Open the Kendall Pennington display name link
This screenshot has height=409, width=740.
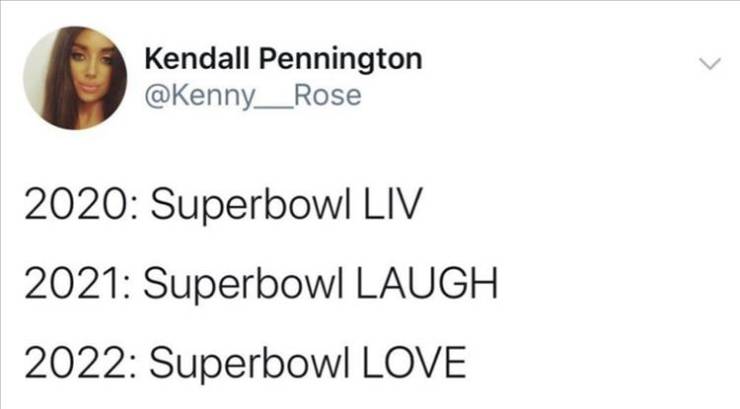point(283,60)
